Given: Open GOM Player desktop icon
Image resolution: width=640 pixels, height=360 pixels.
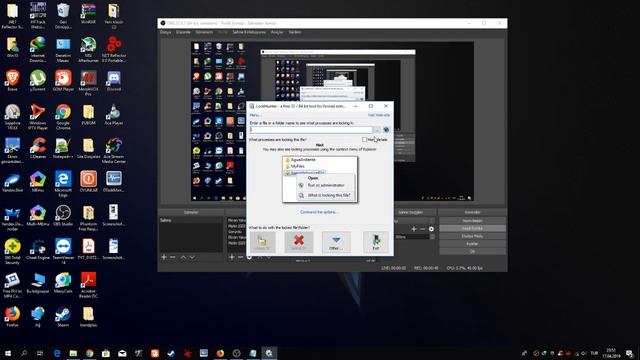Looking at the screenshot, I should pos(63,80).
